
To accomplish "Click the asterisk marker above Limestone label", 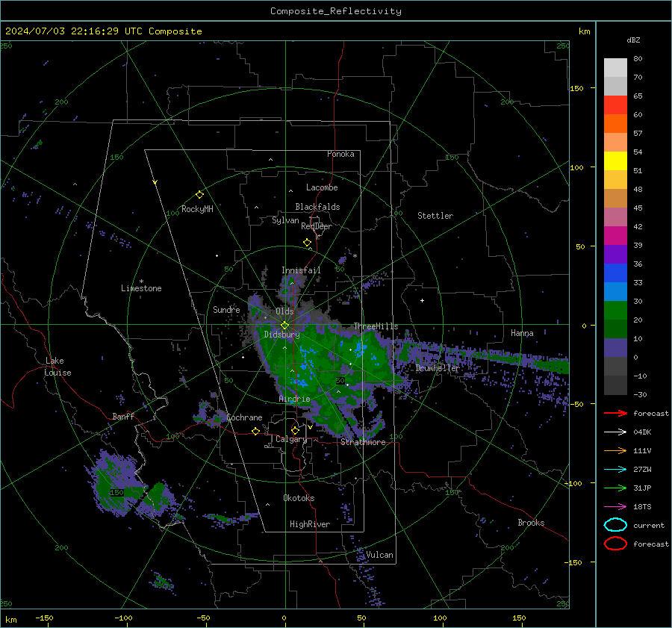I will pyautogui.click(x=141, y=282).
